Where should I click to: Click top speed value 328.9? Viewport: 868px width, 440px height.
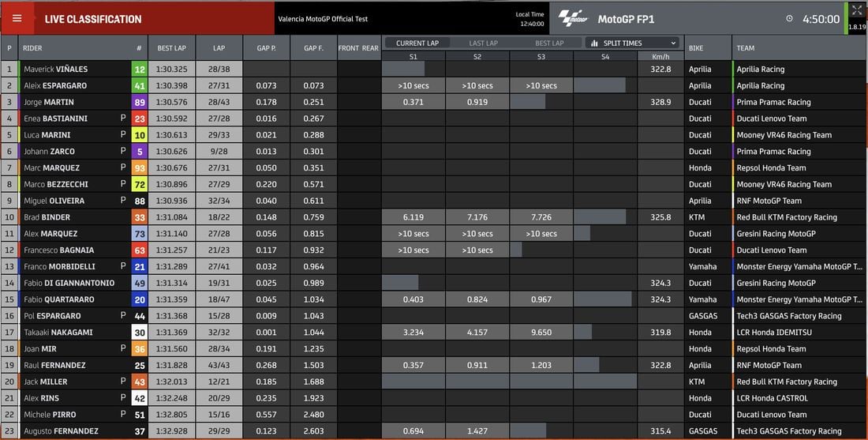(660, 102)
